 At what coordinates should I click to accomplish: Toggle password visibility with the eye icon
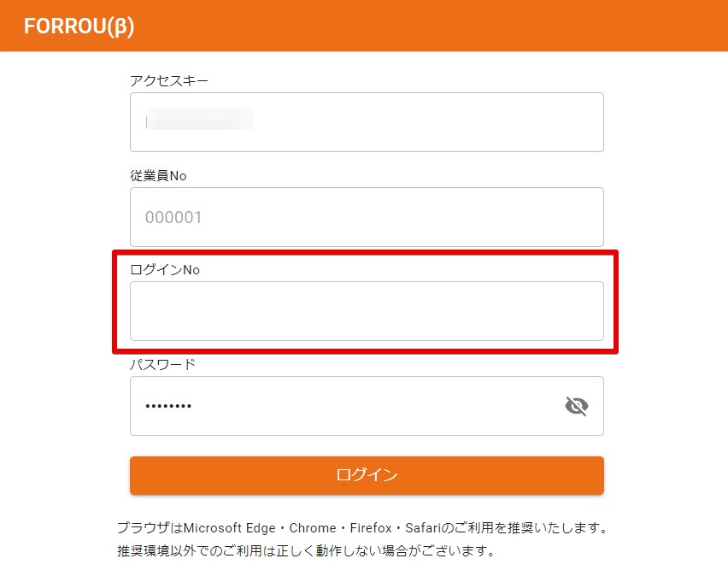(576, 406)
